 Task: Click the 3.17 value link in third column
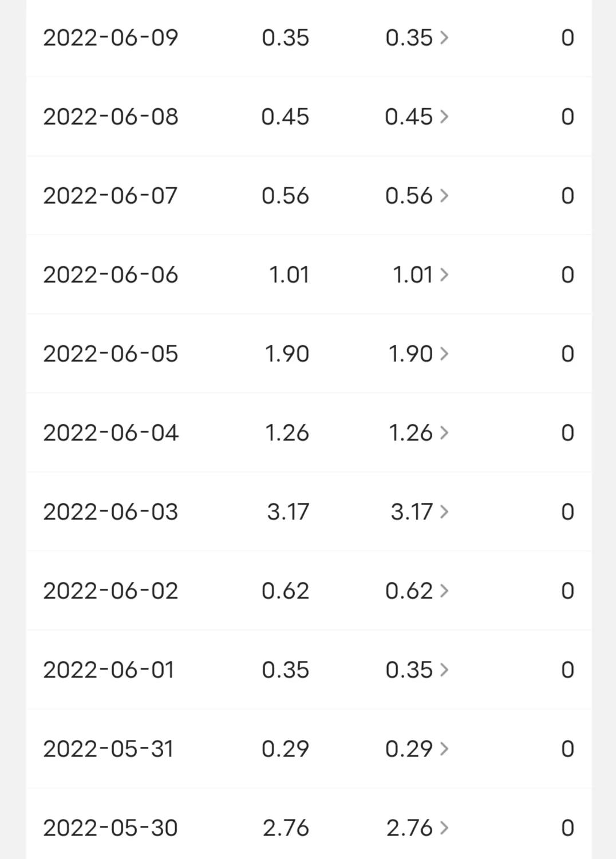(411, 512)
